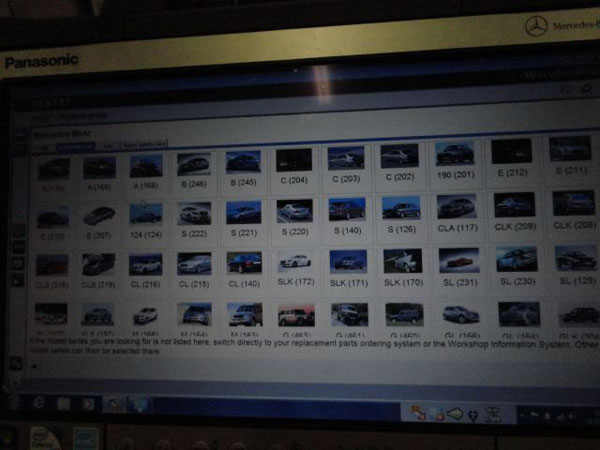Choose model series B (246)
The height and width of the screenshot is (450, 600).
[194, 170]
